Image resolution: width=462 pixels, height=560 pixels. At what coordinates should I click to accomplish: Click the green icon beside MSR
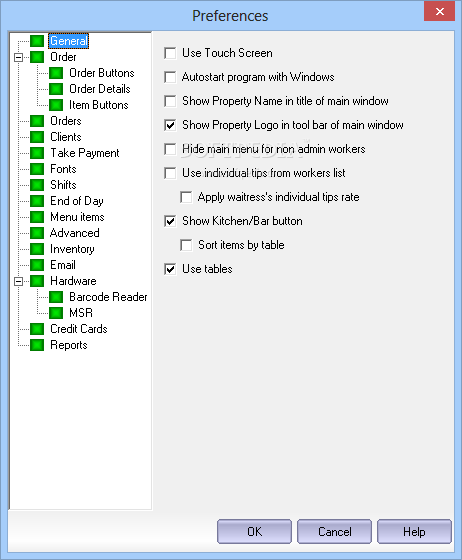(x=56, y=313)
